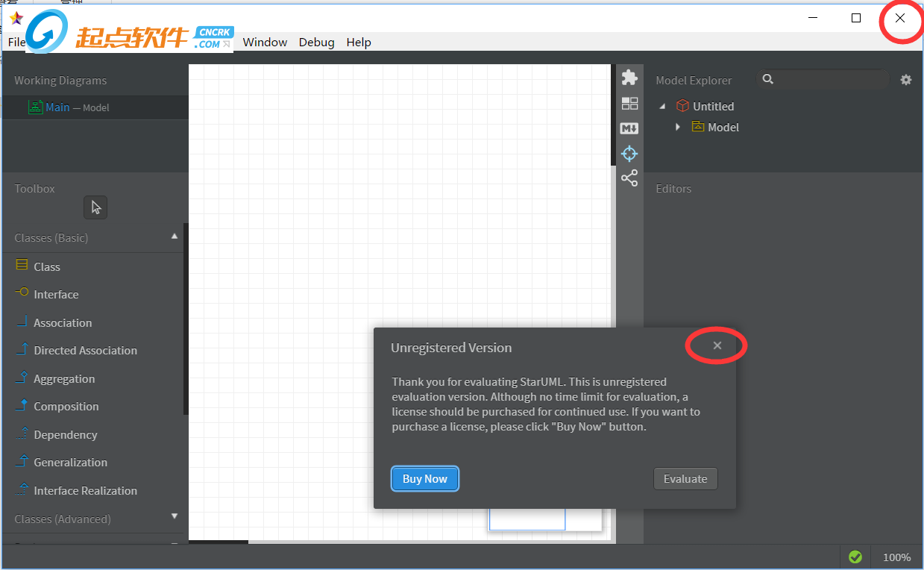This screenshot has width=924, height=570.
Task: Click the crosshair navigator icon
Action: point(629,154)
